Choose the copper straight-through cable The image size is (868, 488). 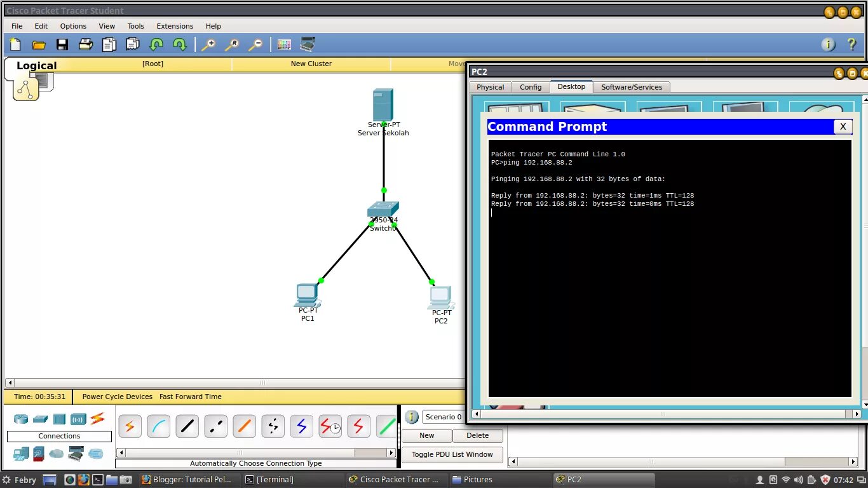(187, 426)
